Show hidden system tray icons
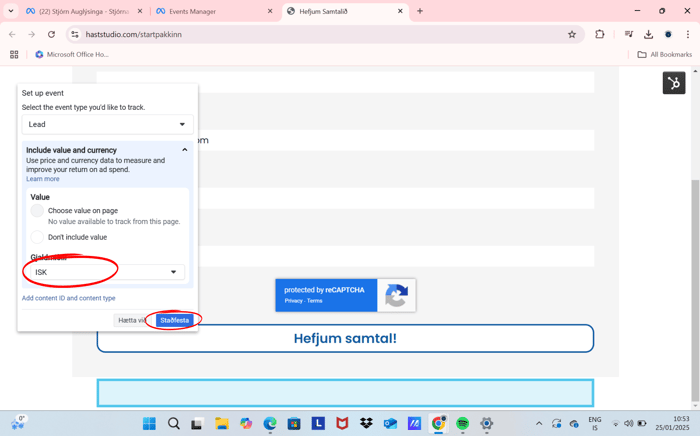The height and width of the screenshot is (436, 700). click(539, 424)
